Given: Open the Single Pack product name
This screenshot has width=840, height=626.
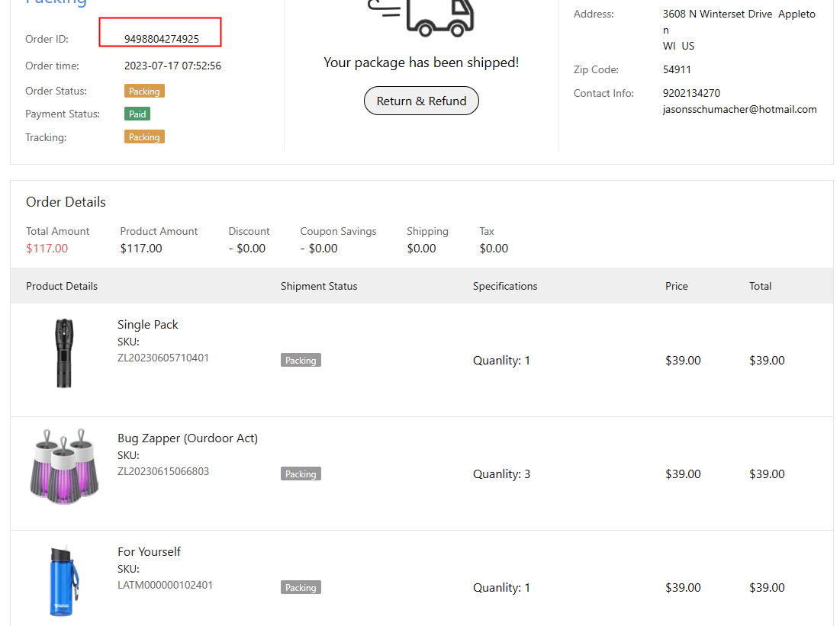Looking at the screenshot, I should coord(148,324).
